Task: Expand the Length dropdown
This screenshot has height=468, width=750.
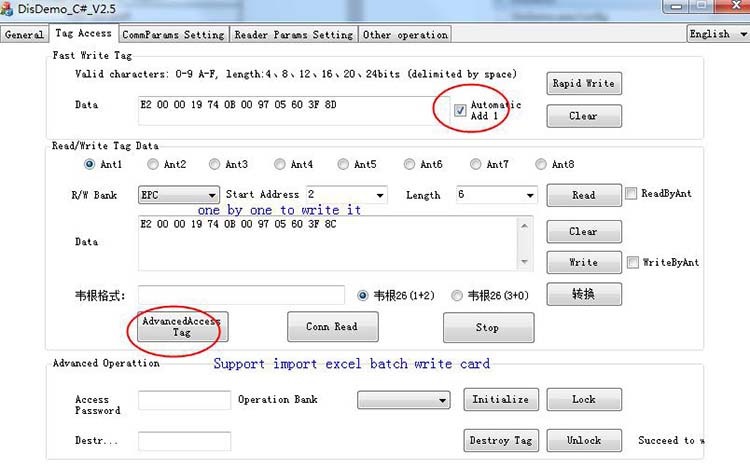Action: pyautogui.click(x=496, y=195)
